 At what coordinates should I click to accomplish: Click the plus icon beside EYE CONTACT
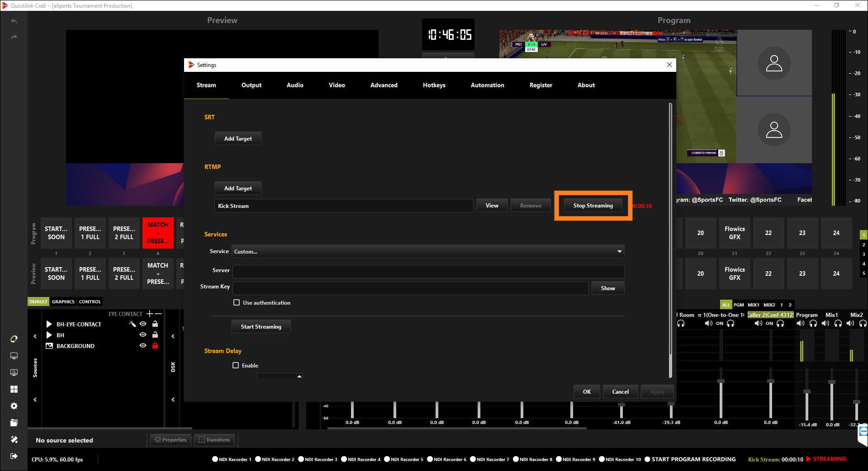click(x=150, y=314)
